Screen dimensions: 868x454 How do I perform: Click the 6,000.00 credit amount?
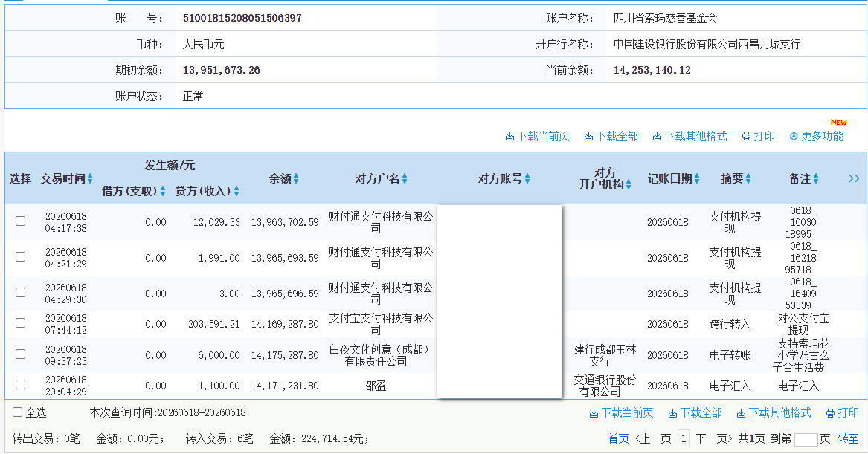tap(219, 355)
